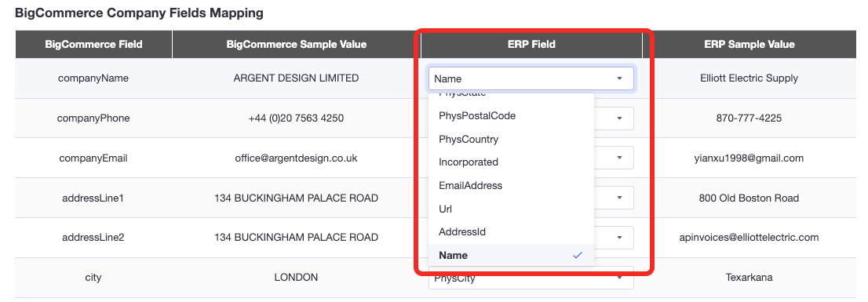Expand the companyEmail row ERP Field dropdown arrow

[619, 158]
